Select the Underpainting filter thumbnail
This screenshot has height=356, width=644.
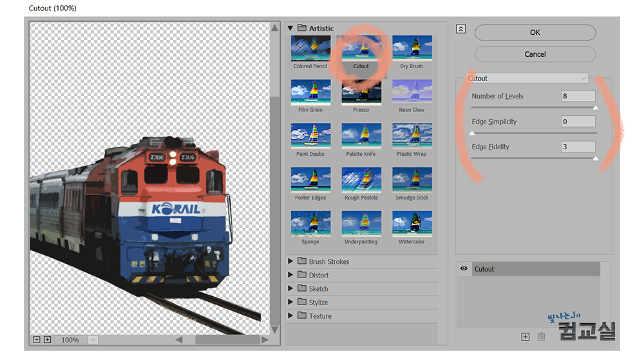pyautogui.click(x=361, y=224)
